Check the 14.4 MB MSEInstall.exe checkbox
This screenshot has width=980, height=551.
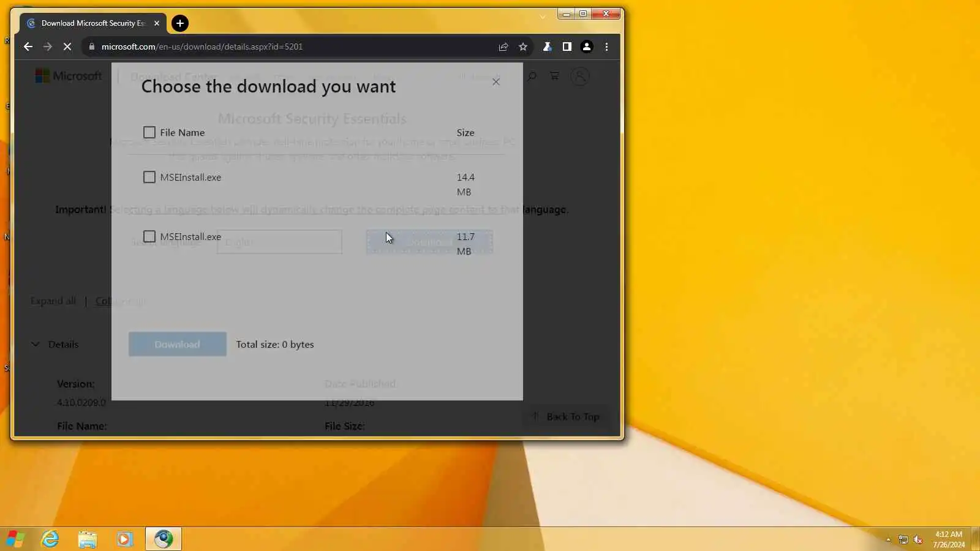tap(149, 177)
